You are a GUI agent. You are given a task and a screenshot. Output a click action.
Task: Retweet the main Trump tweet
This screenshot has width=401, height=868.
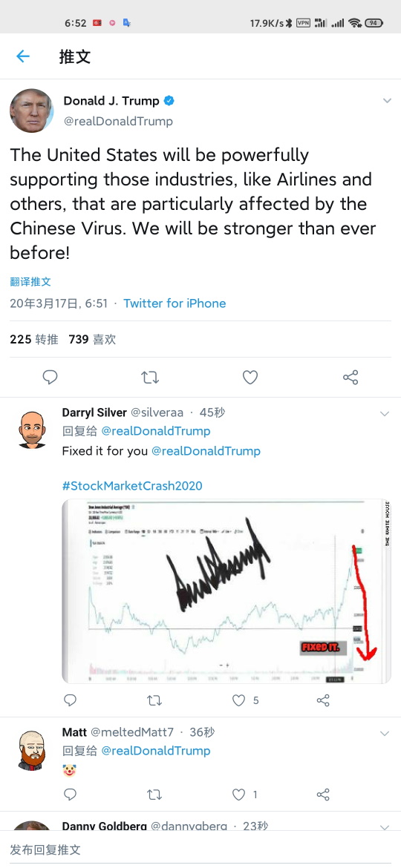pos(150,378)
